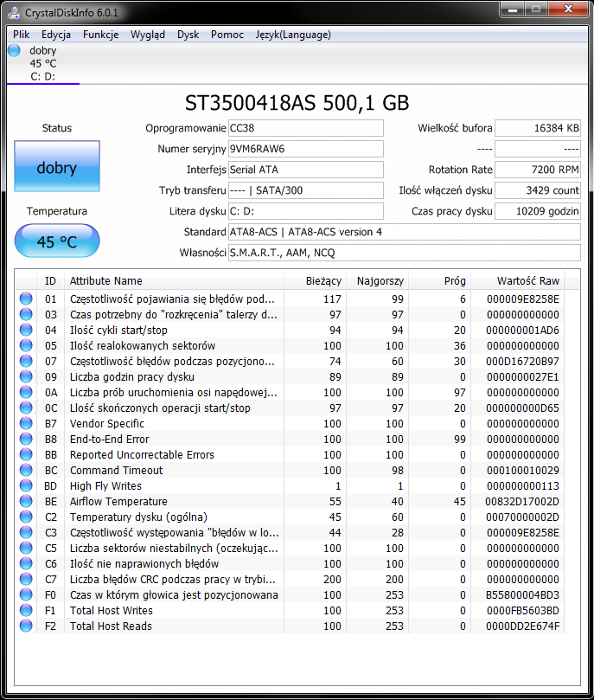The height and width of the screenshot is (700, 594).
Task: Select the dobry 45 °C disk tab
Action: (x=43, y=63)
